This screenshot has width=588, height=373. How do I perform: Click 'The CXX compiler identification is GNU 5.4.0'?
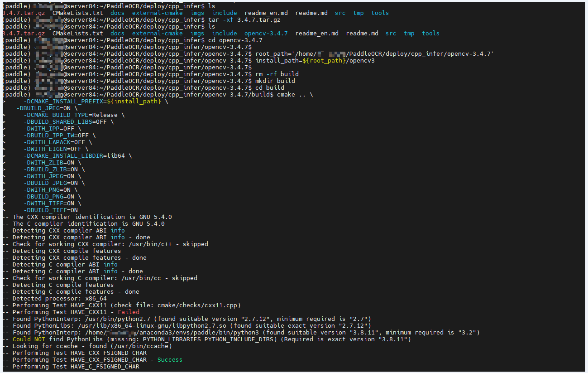click(92, 217)
